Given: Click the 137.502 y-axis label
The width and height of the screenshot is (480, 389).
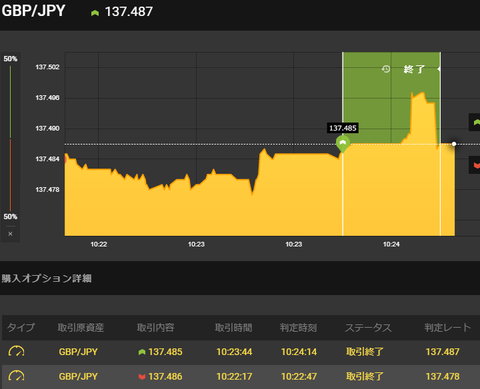Looking at the screenshot, I should coord(47,67).
